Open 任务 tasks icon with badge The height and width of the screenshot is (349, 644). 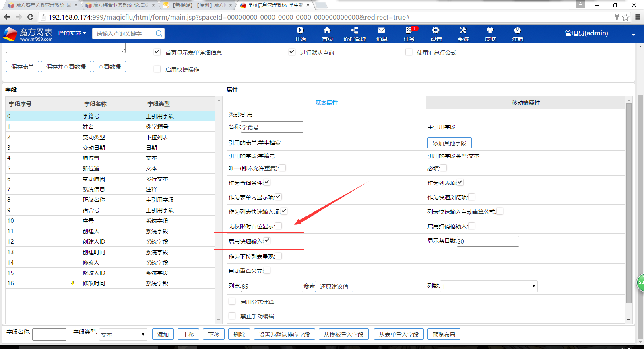point(409,34)
